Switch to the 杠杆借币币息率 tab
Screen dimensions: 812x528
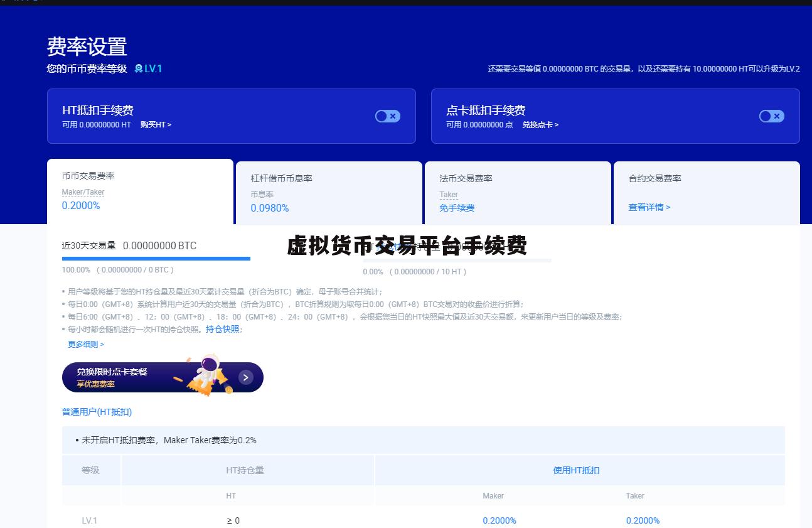coord(281,178)
